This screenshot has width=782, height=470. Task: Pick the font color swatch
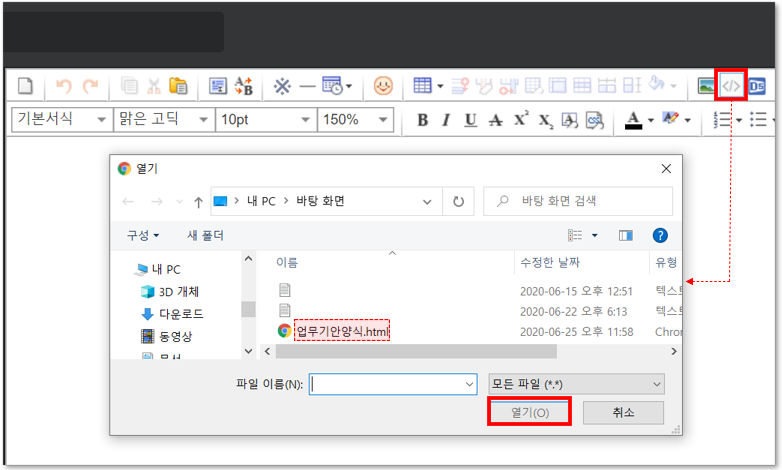633,120
